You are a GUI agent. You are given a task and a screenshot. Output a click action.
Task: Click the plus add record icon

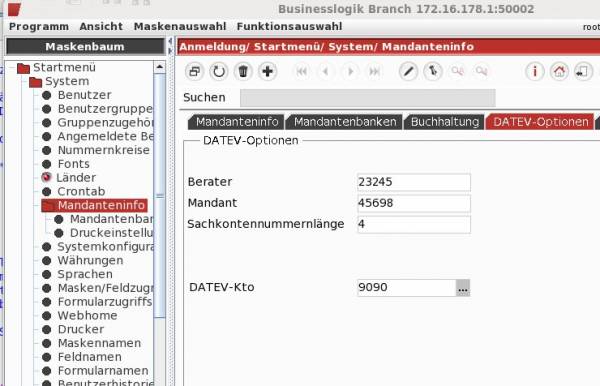pyautogui.click(x=267, y=72)
